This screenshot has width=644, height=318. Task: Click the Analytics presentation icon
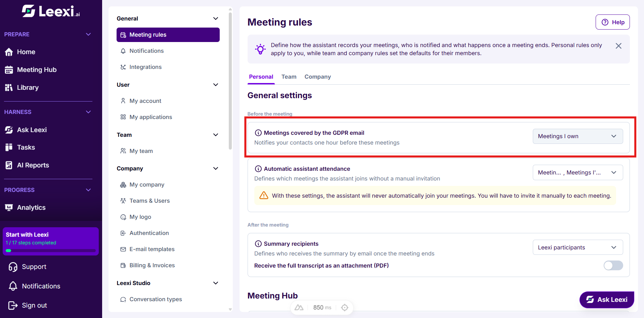(x=9, y=208)
